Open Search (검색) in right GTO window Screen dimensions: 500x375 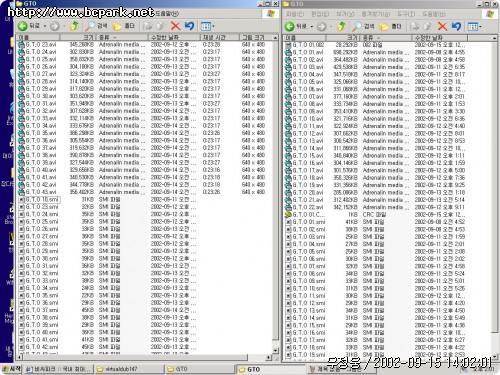pos(363,26)
